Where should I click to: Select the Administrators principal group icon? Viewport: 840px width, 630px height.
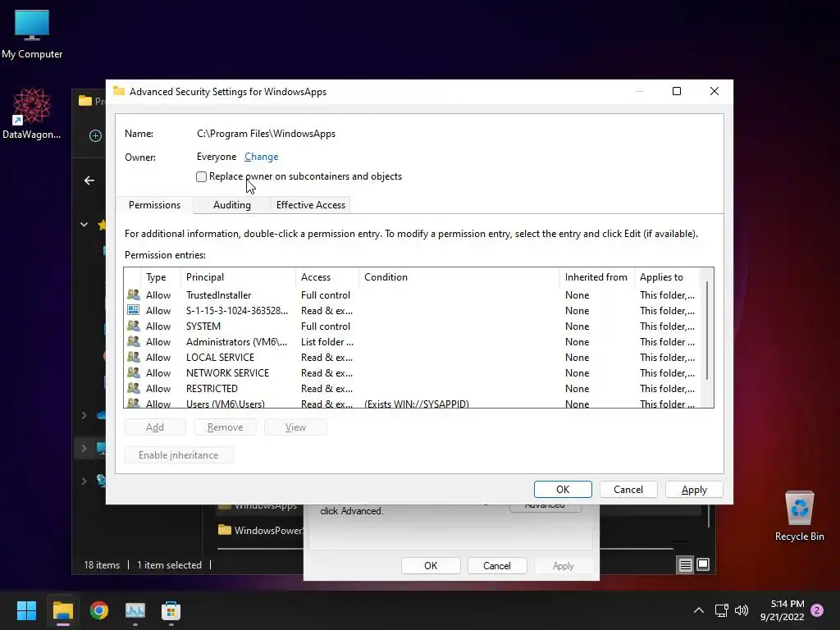coord(134,341)
